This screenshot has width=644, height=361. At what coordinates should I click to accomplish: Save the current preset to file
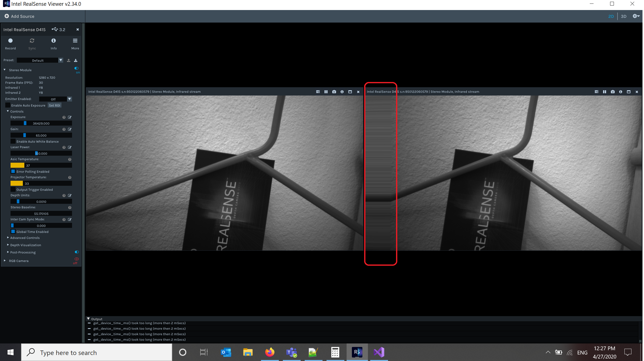coord(76,60)
